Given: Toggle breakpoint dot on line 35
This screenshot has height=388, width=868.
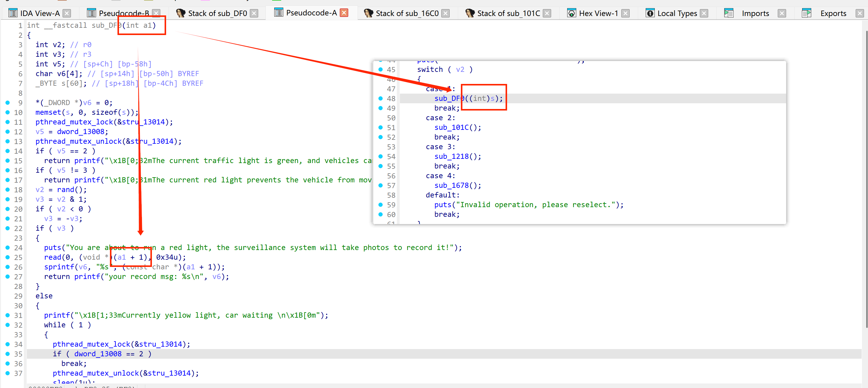Looking at the screenshot, I should click(x=8, y=354).
